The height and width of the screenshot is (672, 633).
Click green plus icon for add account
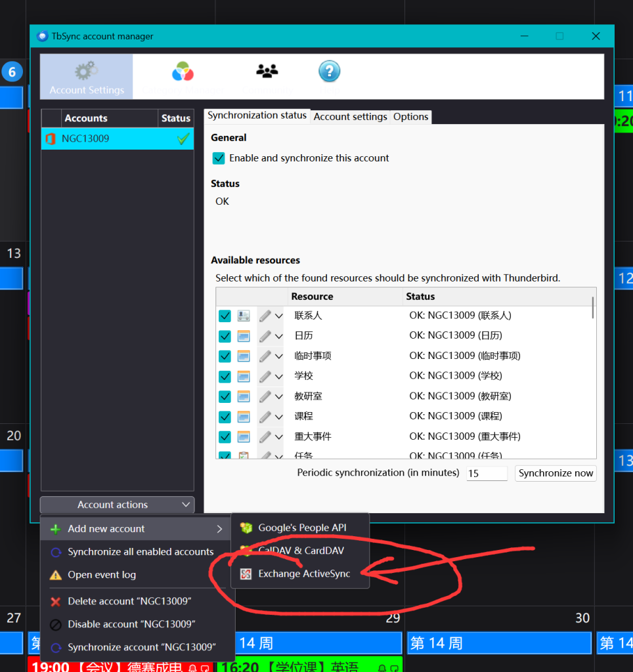[56, 530]
